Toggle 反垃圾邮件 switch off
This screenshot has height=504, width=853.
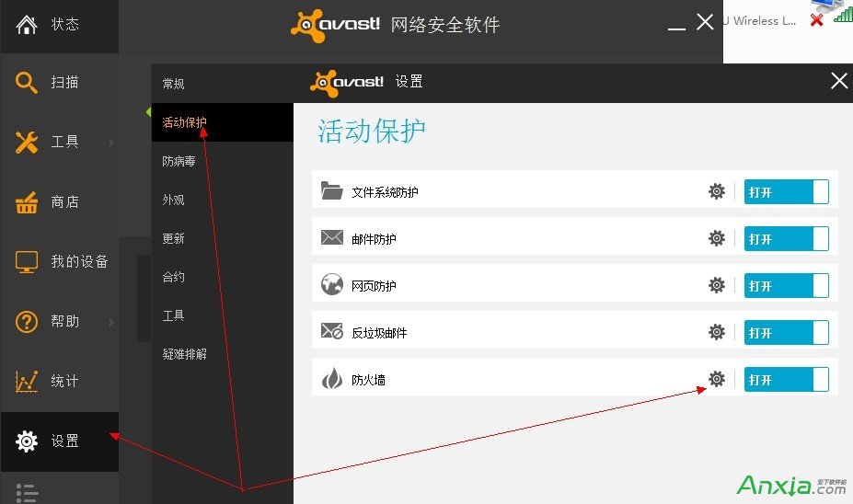[786, 332]
